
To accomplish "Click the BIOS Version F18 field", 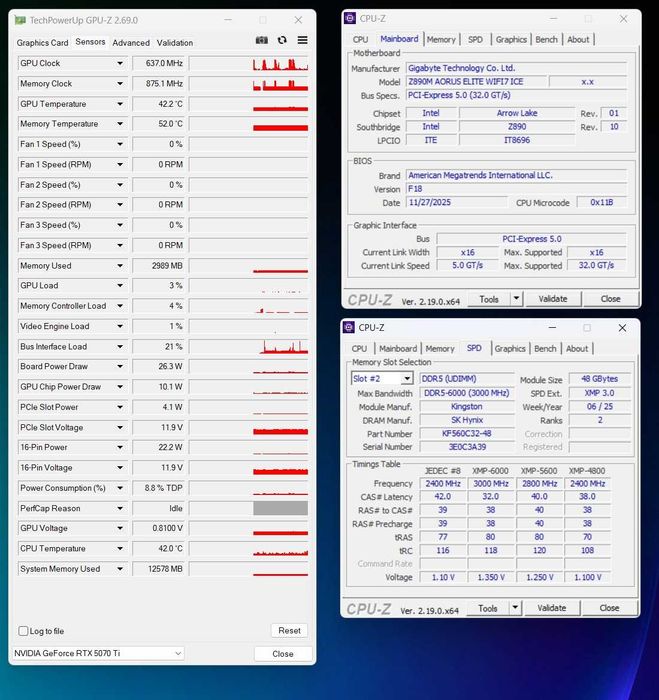I will 516,189.
